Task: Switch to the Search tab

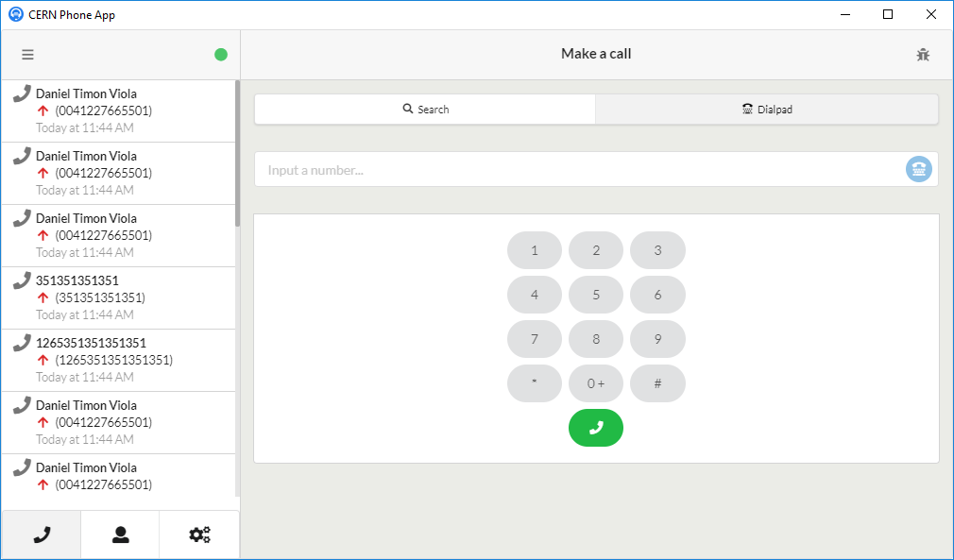Action: point(425,110)
